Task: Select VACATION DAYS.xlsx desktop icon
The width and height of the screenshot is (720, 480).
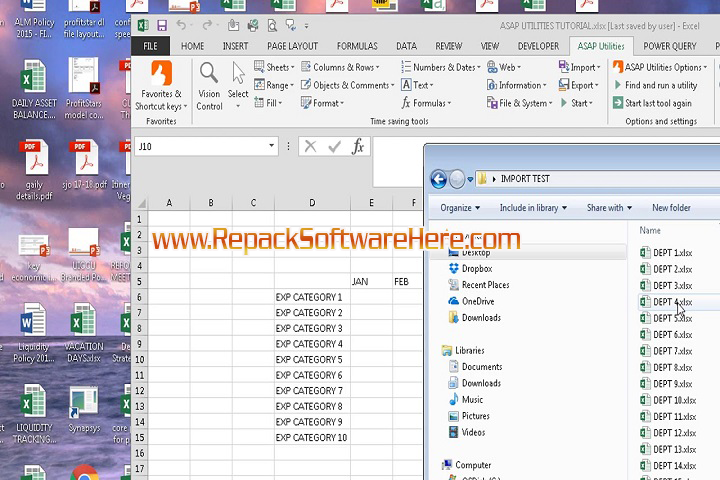Action: 84,333
